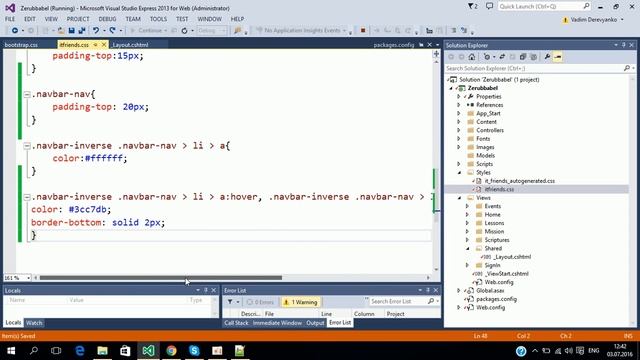Viewport: 640px width, 360px height.
Task: Click the Redo arrow icon
Action: [112, 31]
